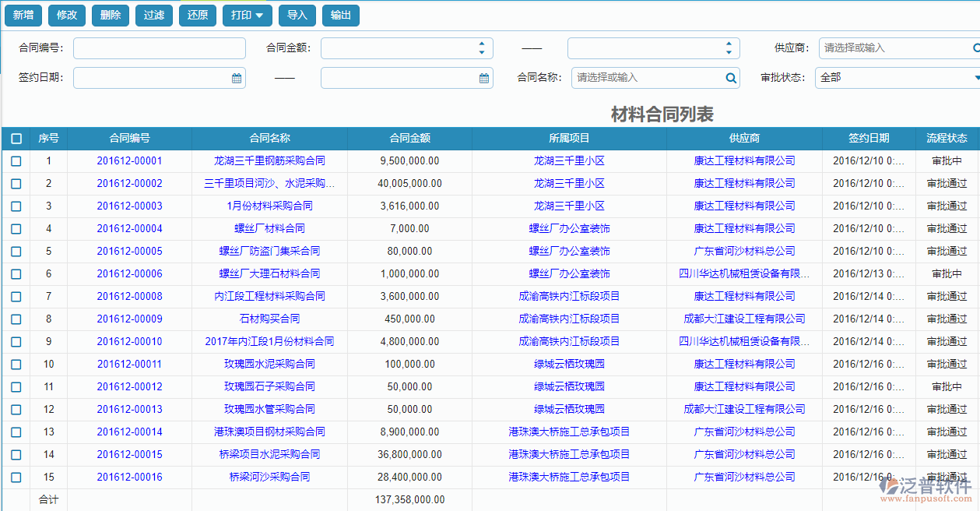Check the checkbox for row 1
Image resolution: width=980 pixels, height=511 pixels.
click(16, 160)
